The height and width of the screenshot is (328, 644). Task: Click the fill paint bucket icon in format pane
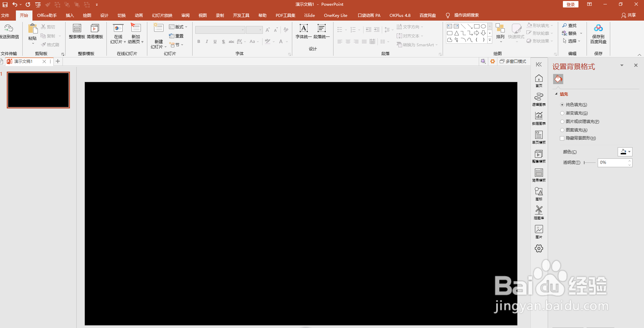click(x=558, y=79)
